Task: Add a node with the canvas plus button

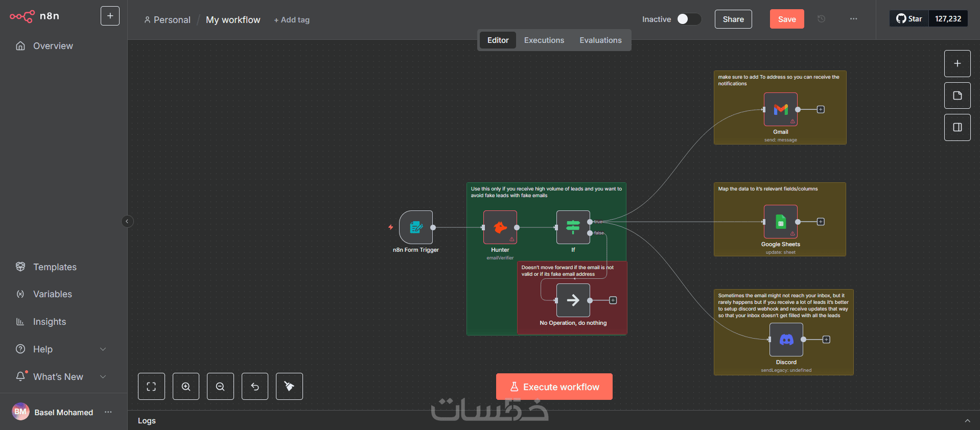Action: point(958,64)
